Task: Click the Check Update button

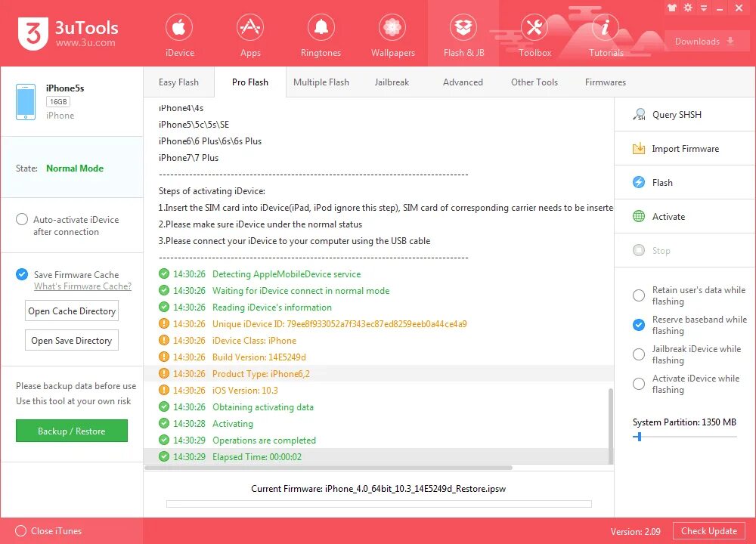Action: click(709, 531)
